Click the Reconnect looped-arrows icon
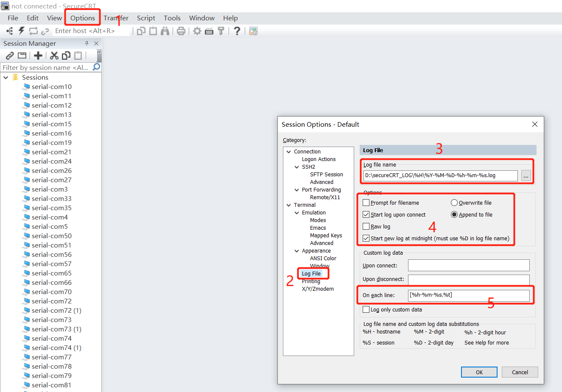The height and width of the screenshot is (392, 562). click(x=34, y=31)
